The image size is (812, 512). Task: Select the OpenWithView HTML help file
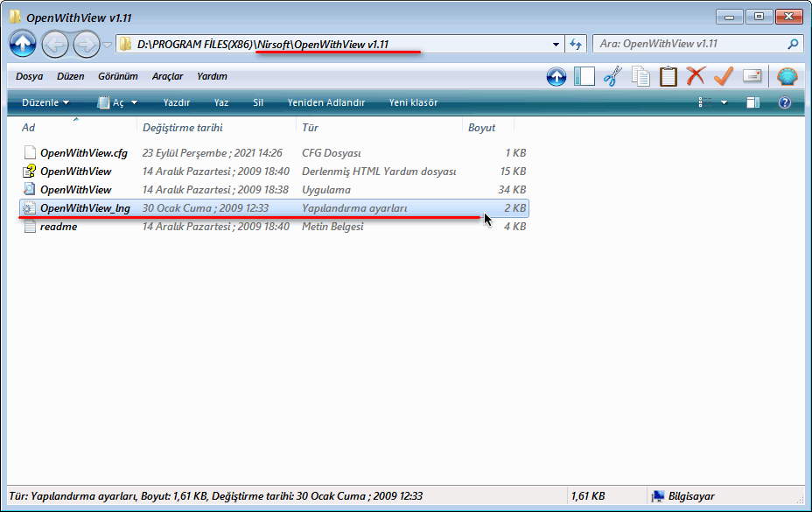click(x=274, y=172)
